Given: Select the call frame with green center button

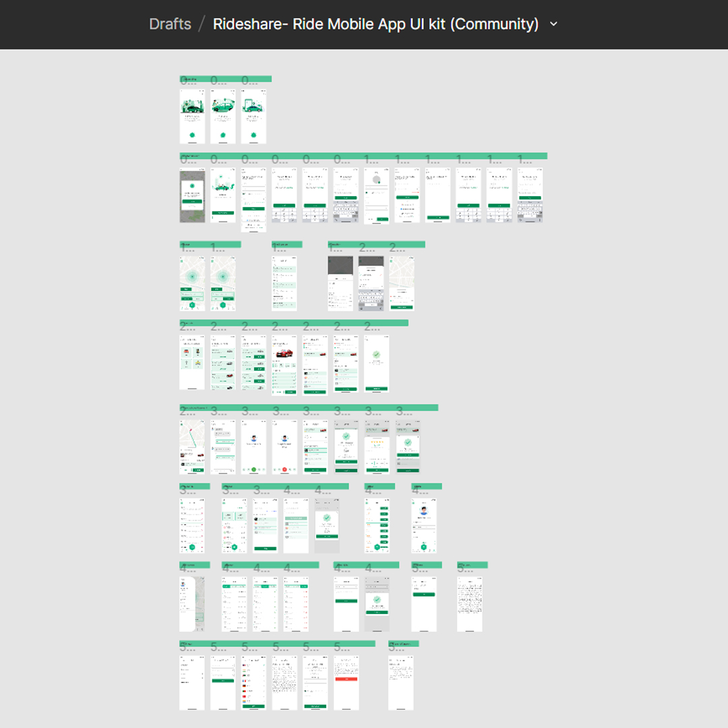Looking at the screenshot, I should [253, 447].
